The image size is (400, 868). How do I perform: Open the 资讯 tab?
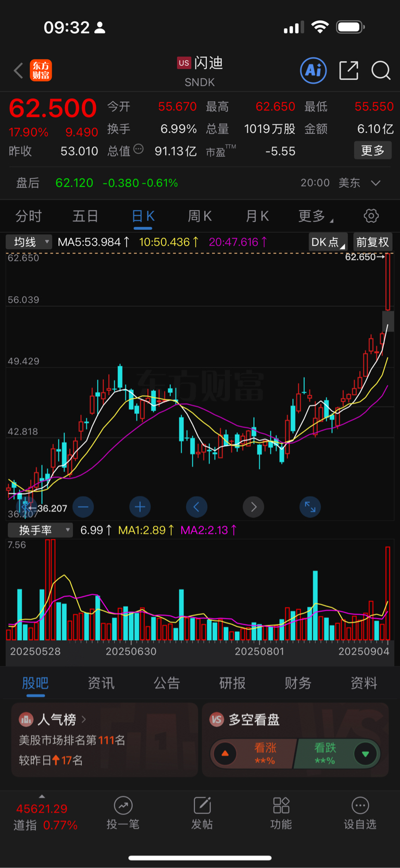[x=101, y=683]
